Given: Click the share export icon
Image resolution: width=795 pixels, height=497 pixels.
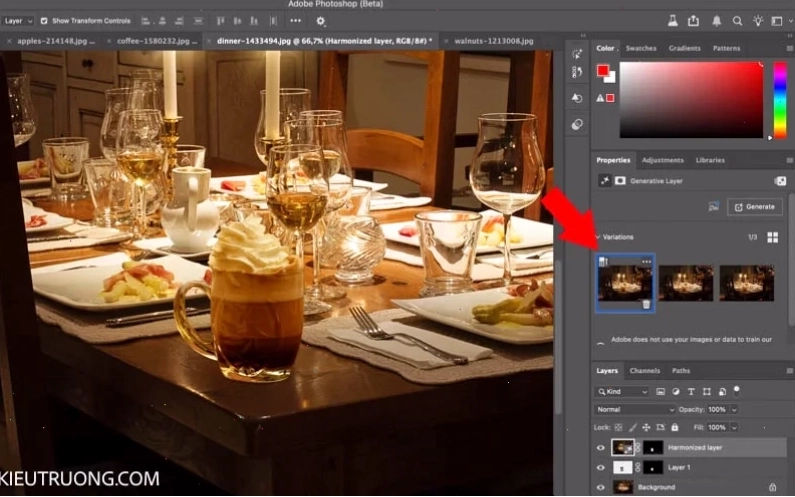Looking at the screenshot, I should [x=693, y=21].
